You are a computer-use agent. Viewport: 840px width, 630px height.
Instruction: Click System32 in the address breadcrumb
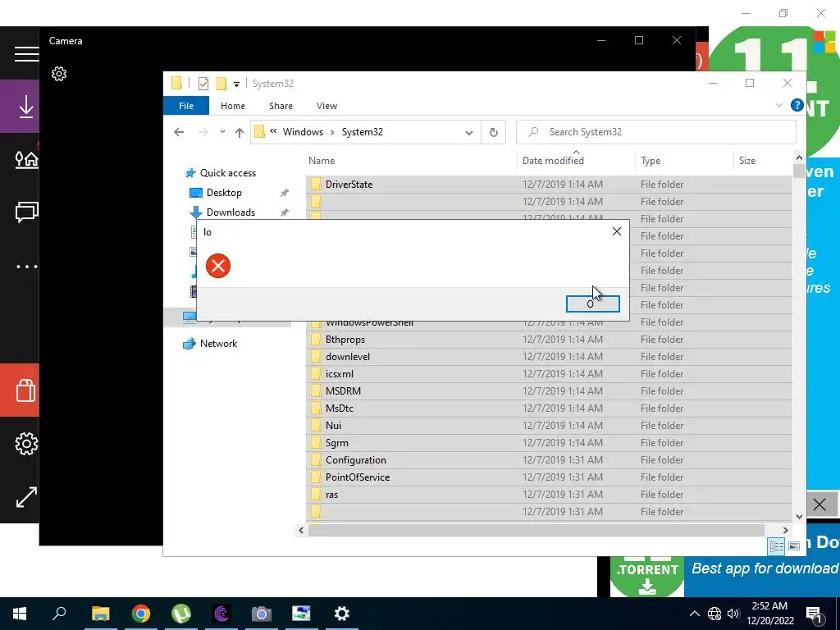362,132
